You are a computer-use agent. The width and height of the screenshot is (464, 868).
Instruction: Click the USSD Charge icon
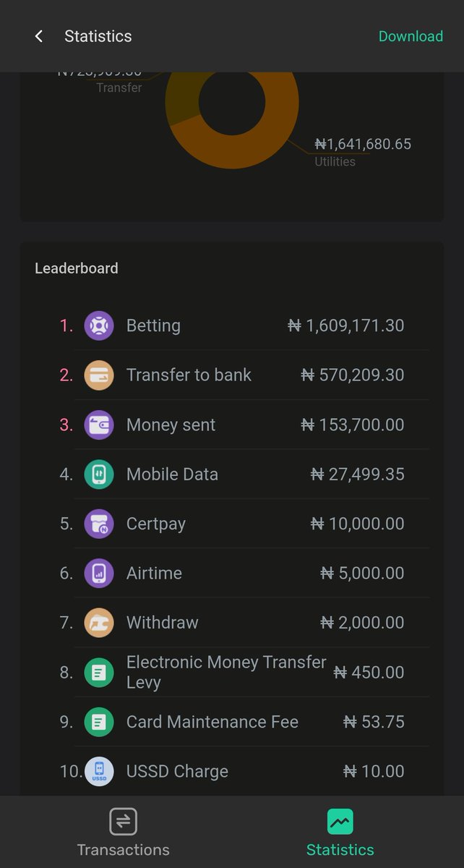click(99, 771)
